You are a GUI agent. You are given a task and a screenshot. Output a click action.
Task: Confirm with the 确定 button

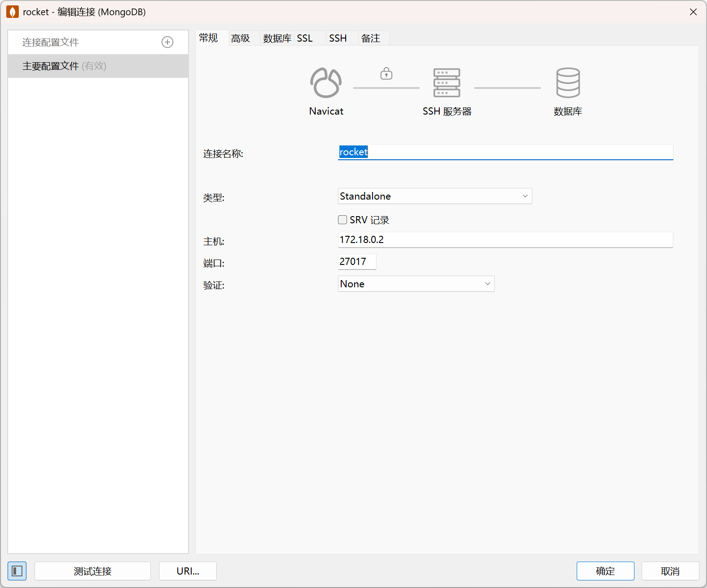(605, 571)
